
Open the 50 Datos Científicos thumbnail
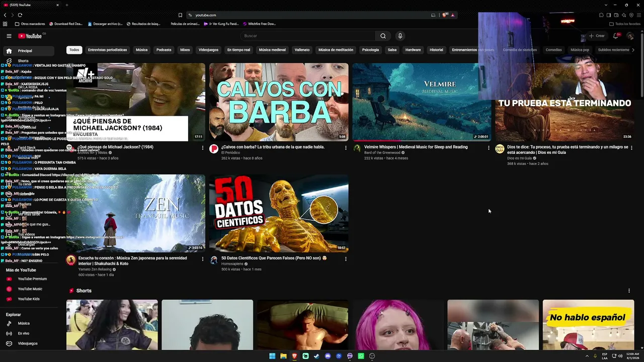pos(279,213)
